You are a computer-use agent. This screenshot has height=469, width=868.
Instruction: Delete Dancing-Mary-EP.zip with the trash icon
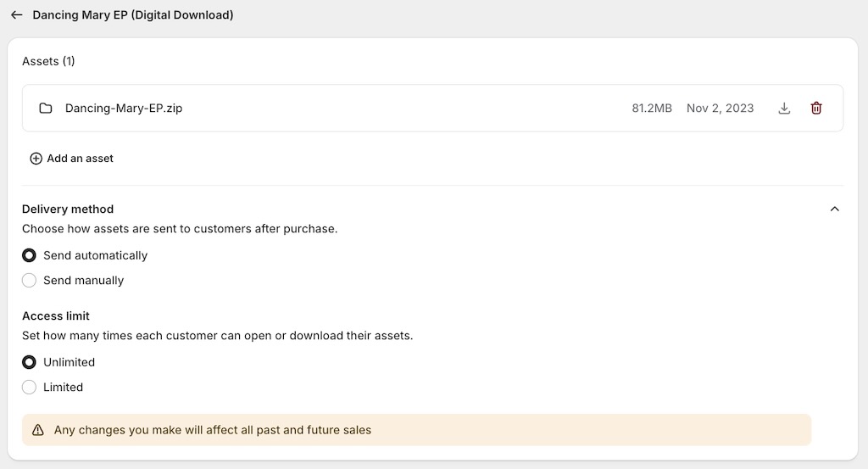(x=816, y=108)
